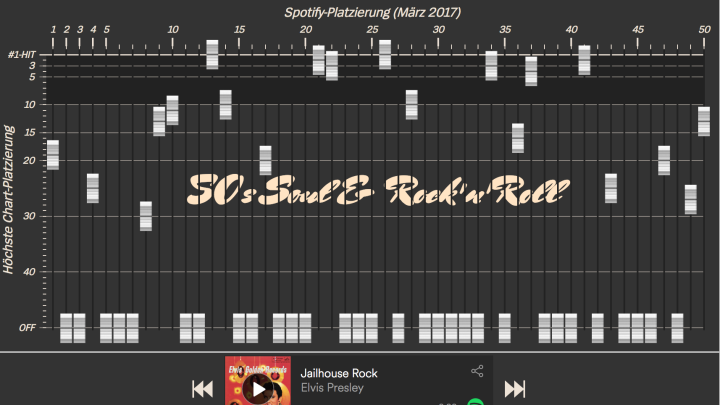Viewport: 720px width, 405px height.
Task: Click the OFF slider knob for rank 15
Action: pos(239,328)
